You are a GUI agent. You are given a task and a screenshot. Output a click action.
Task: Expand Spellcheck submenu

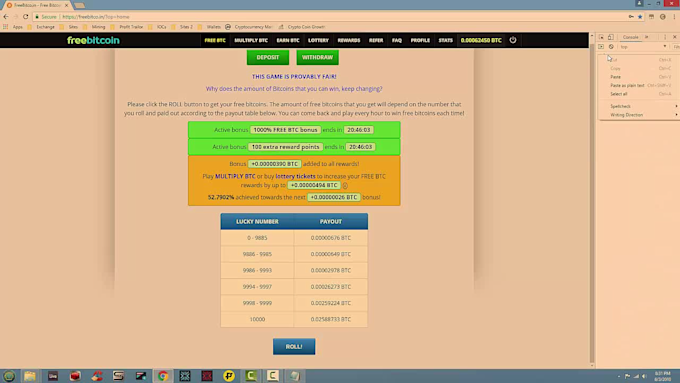(x=638, y=106)
